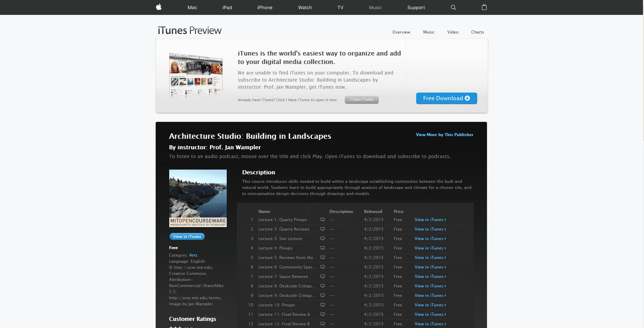This screenshot has height=328, width=644.
Task: Open View More by This Publisher link
Action: [x=444, y=135]
